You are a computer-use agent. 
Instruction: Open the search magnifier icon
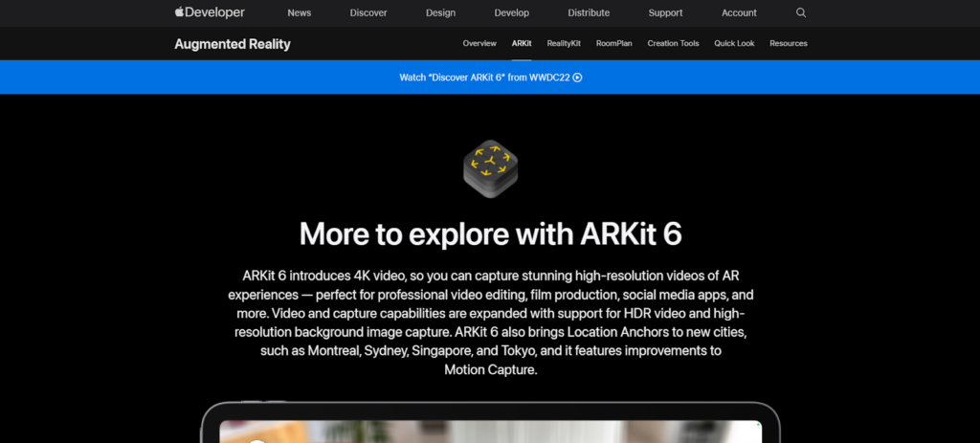801,12
